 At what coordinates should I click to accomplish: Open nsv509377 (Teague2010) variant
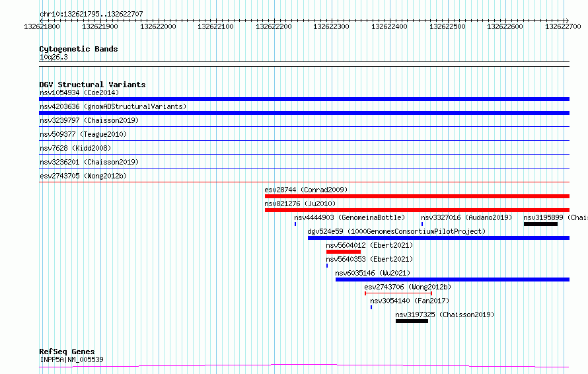pyautogui.click(x=83, y=134)
